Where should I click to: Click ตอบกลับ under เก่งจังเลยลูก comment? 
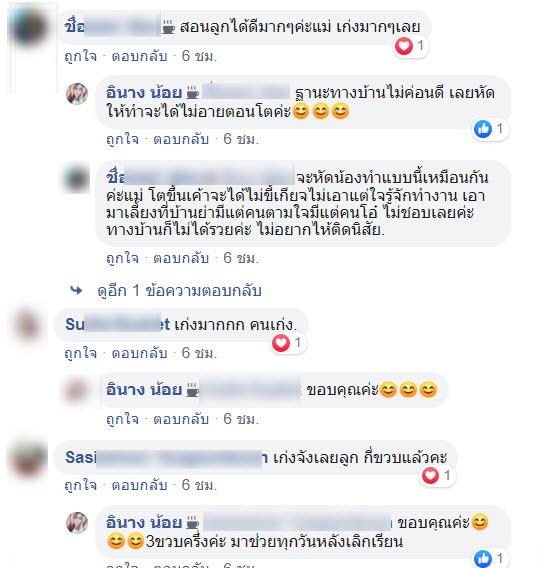pyautogui.click(x=139, y=485)
